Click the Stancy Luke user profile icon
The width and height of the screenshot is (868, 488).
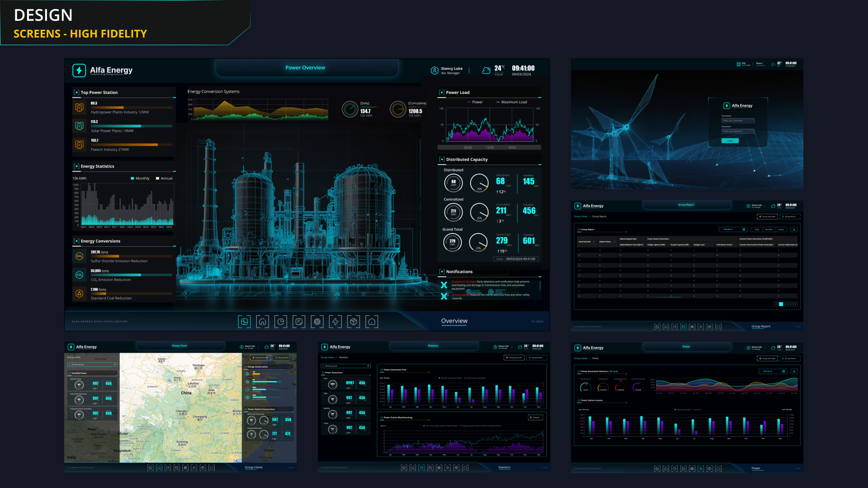coord(434,70)
